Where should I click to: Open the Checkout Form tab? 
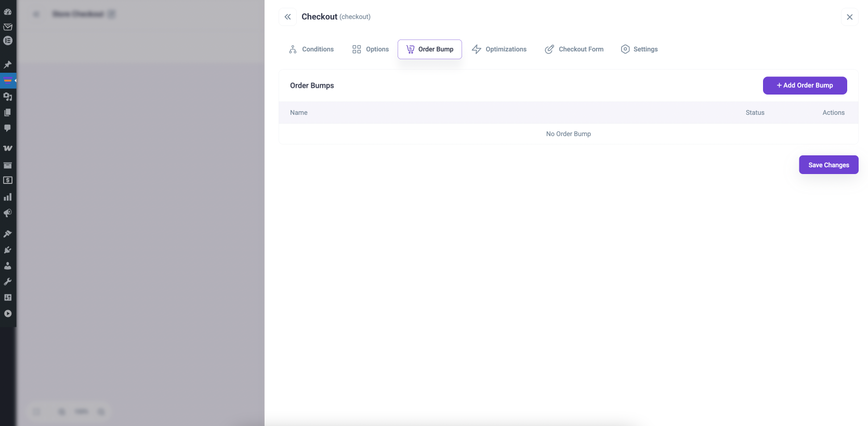(574, 49)
